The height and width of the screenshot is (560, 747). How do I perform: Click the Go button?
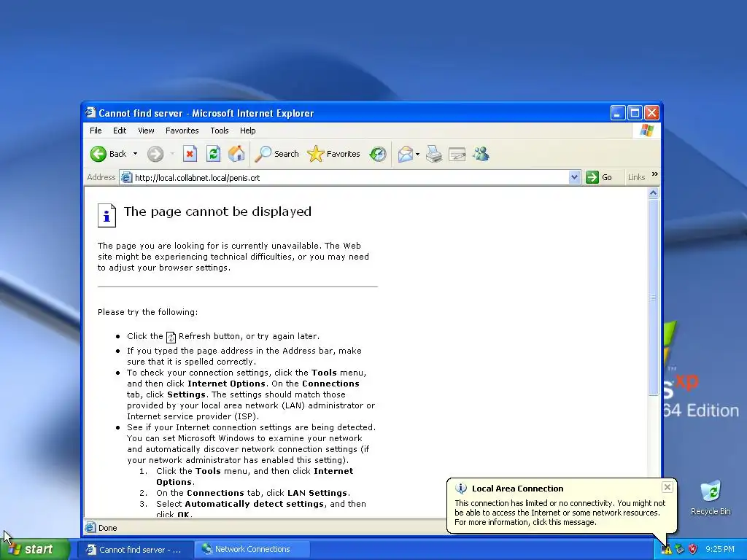tap(599, 177)
